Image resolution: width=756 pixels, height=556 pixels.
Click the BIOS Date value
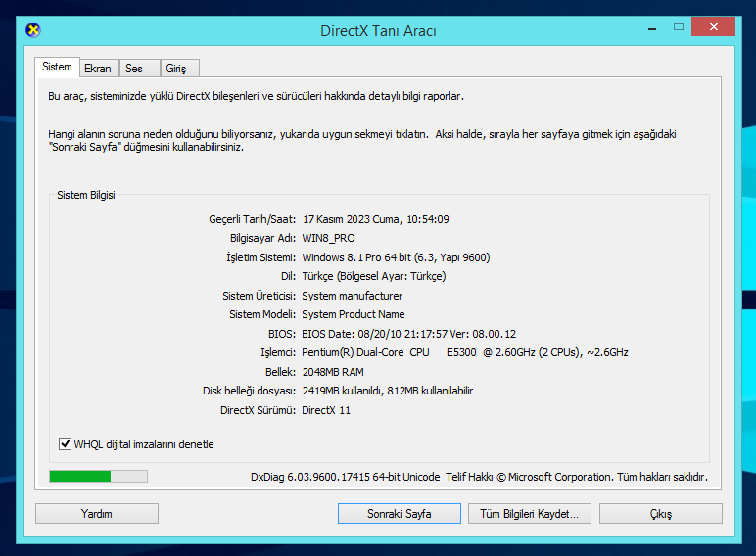coord(409,334)
